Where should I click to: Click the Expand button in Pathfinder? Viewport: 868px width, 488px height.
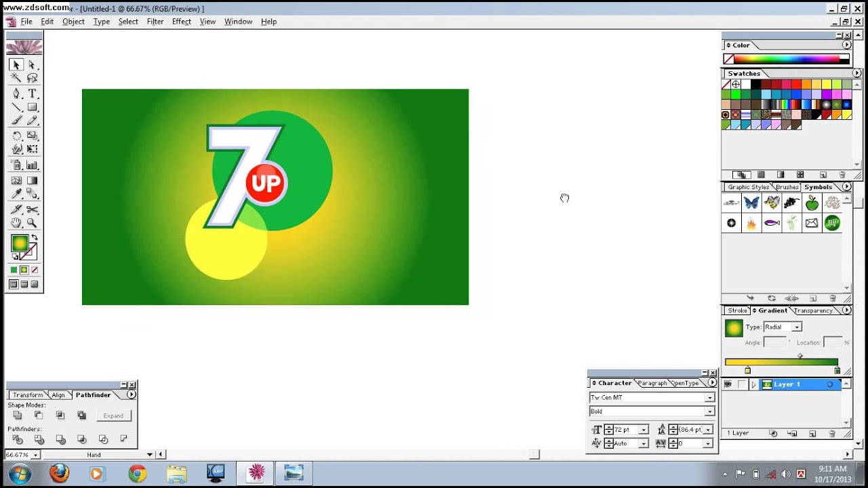113,415
